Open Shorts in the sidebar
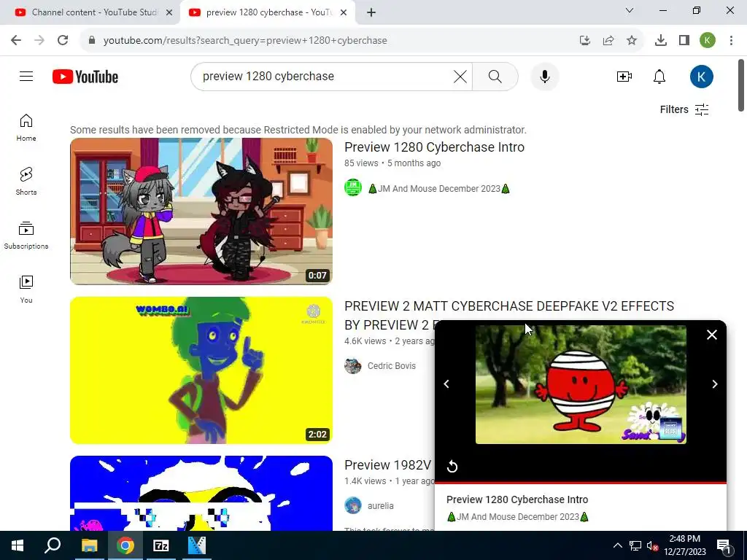The height and width of the screenshot is (560, 747). 26,182
